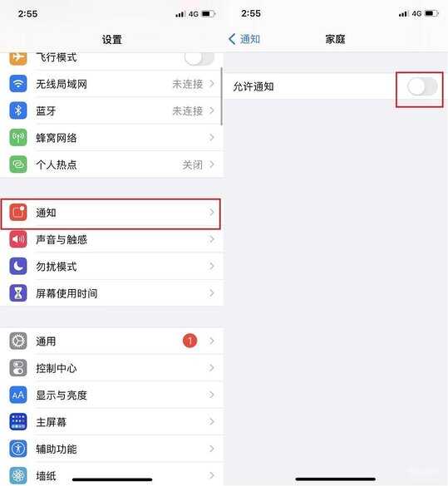448x486 pixels.
Task: Tap the Wi-Fi icon for 无线局域网
Action: [x=18, y=84]
